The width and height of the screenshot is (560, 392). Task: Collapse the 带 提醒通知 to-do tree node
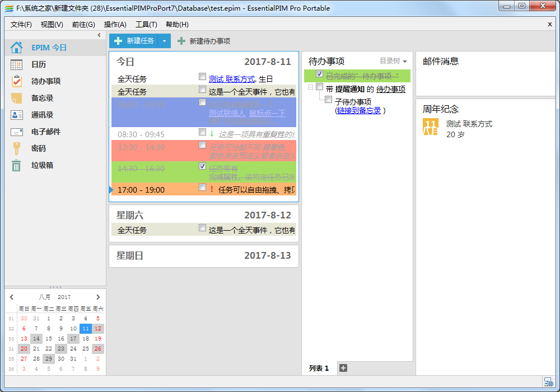pos(311,87)
